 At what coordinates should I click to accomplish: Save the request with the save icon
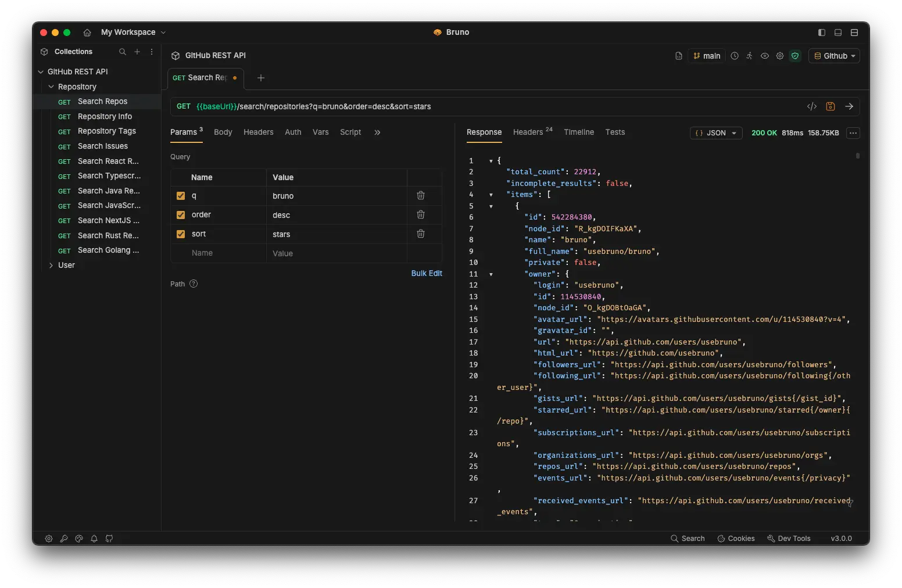[831, 106]
